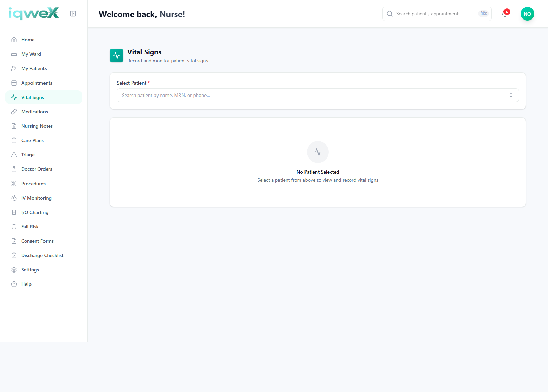Click the iqweX logo
Image resolution: width=548 pixels, height=392 pixels.
click(34, 14)
